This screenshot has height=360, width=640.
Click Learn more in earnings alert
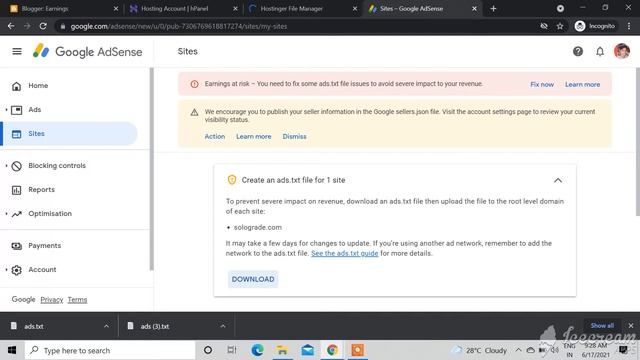582,84
